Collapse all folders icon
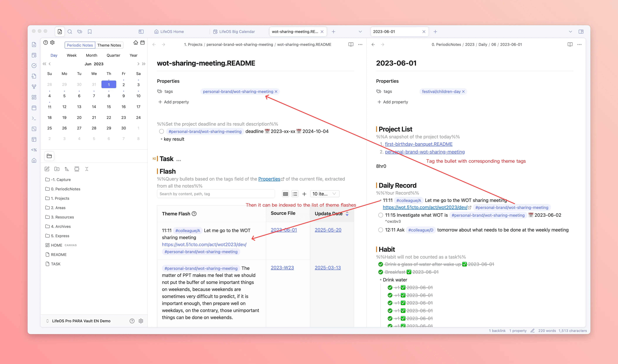The width and height of the screenshot is (618, 364). click(87, 169)
